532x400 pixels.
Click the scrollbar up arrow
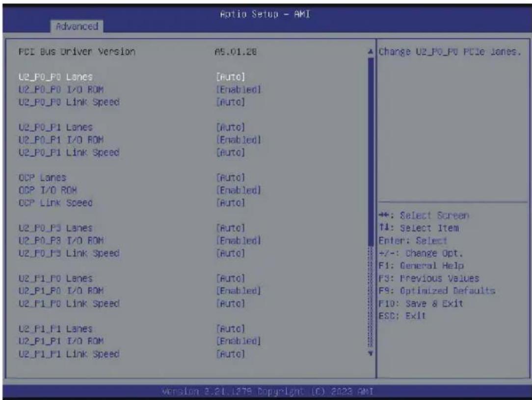pos(371,52)
